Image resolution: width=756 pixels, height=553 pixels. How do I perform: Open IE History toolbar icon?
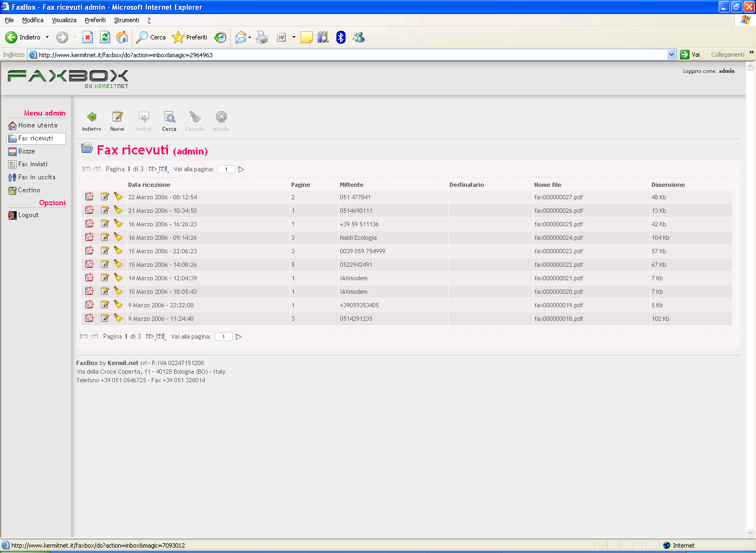tap(220, 37)
